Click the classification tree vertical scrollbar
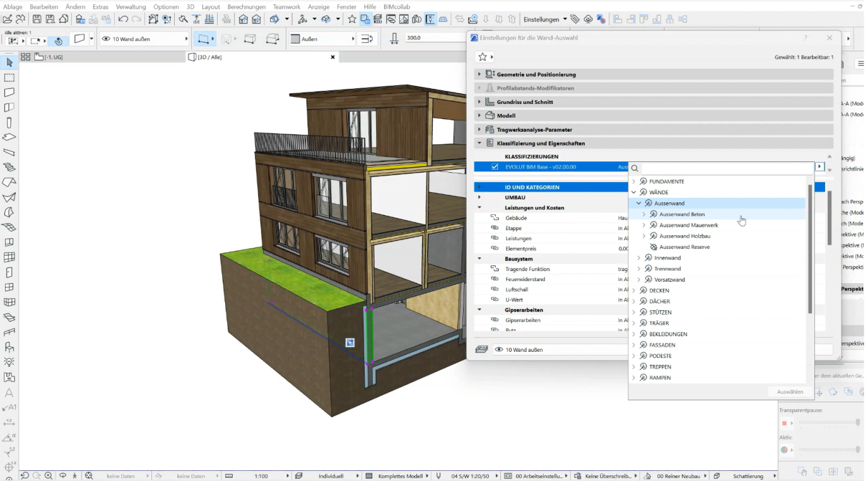 [x=810, y=249]
